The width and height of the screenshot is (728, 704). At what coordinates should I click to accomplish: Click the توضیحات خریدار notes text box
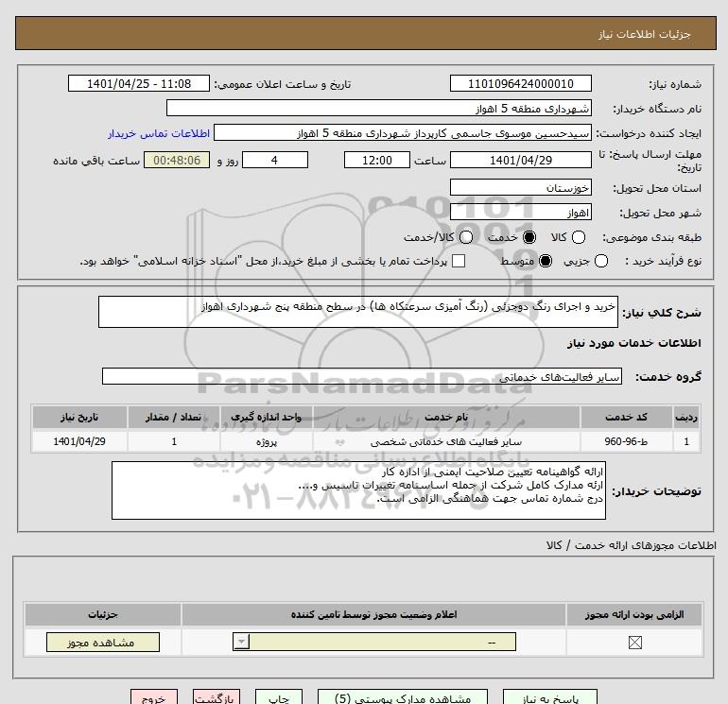[358, 490]
